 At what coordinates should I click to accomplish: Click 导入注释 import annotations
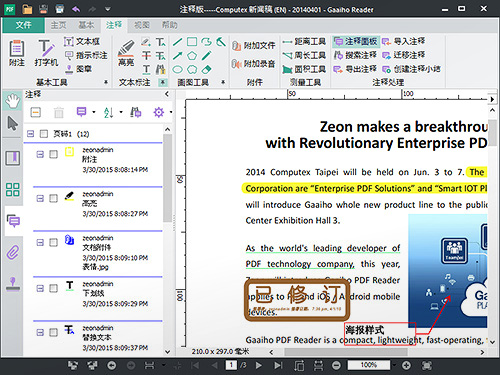pyautogui.click(x=404, y=41)
